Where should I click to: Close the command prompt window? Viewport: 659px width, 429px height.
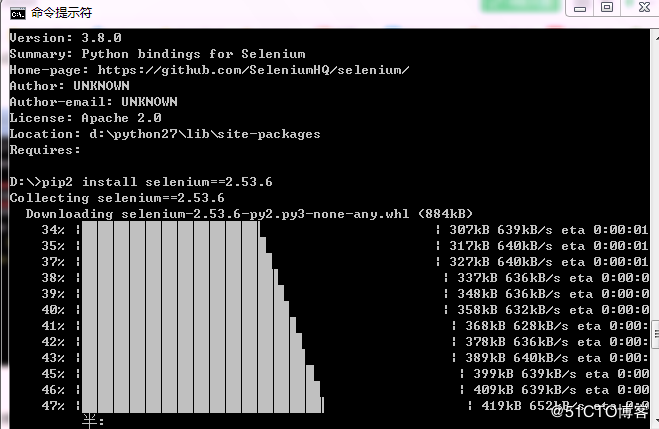(x=643, y=8)
